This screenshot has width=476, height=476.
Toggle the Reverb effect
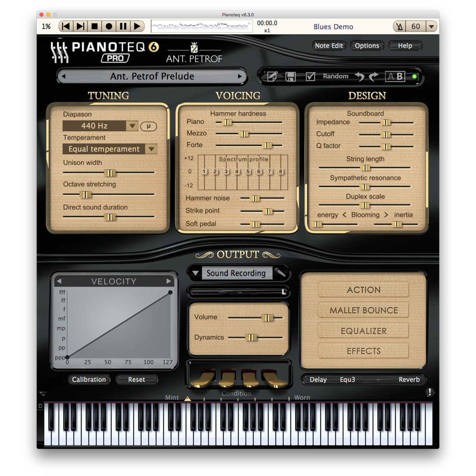pos(409,380)
